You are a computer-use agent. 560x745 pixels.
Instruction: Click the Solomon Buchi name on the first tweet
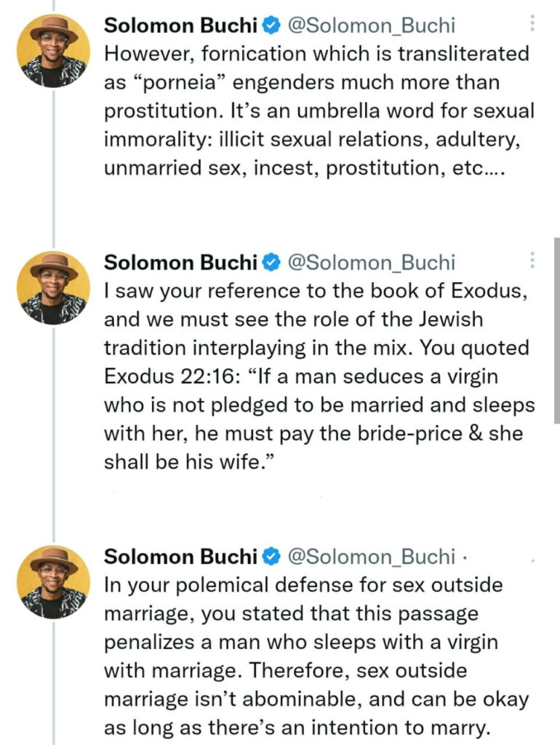180,25
